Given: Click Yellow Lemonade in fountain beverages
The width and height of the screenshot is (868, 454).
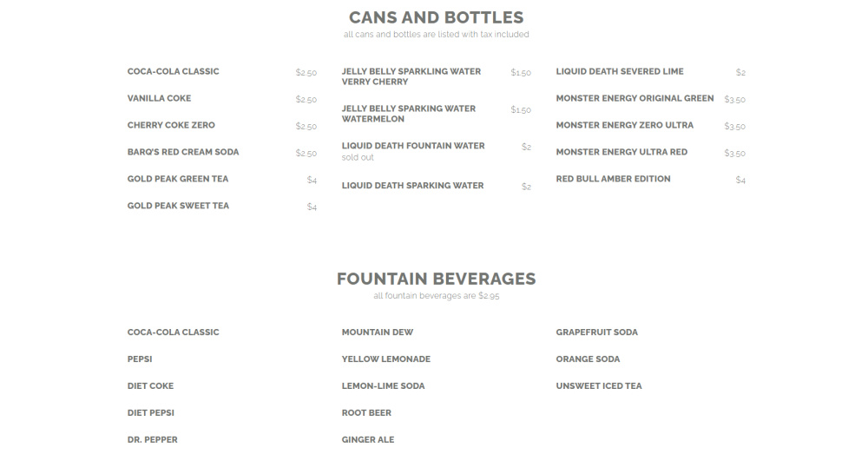Looking at the screenshot, I should (385, 359).
